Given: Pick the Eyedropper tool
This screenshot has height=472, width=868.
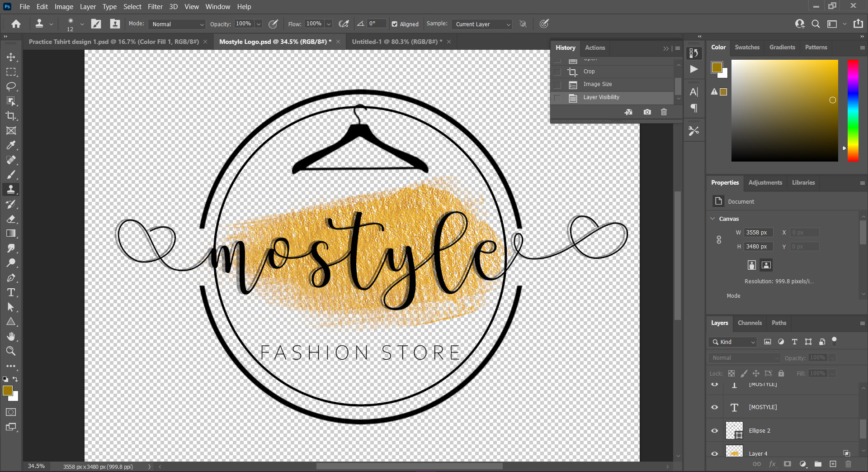Looking at the screenshot, I should pyautogui.click(x=11, y=145).
